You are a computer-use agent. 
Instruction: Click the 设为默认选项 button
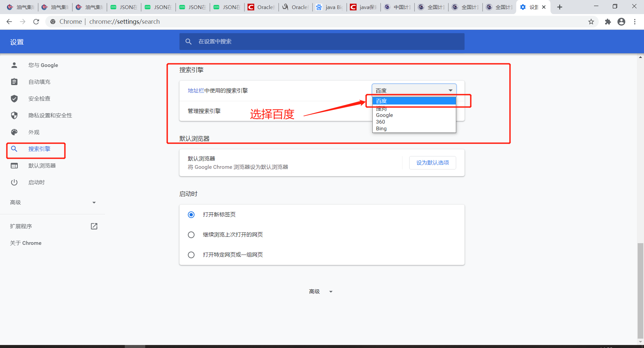pos(432,163)
